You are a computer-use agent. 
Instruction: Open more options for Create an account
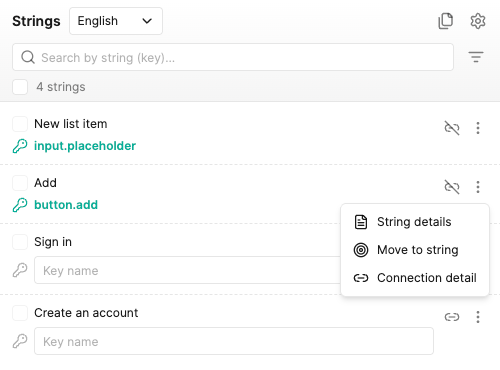(x=478, y=317)
